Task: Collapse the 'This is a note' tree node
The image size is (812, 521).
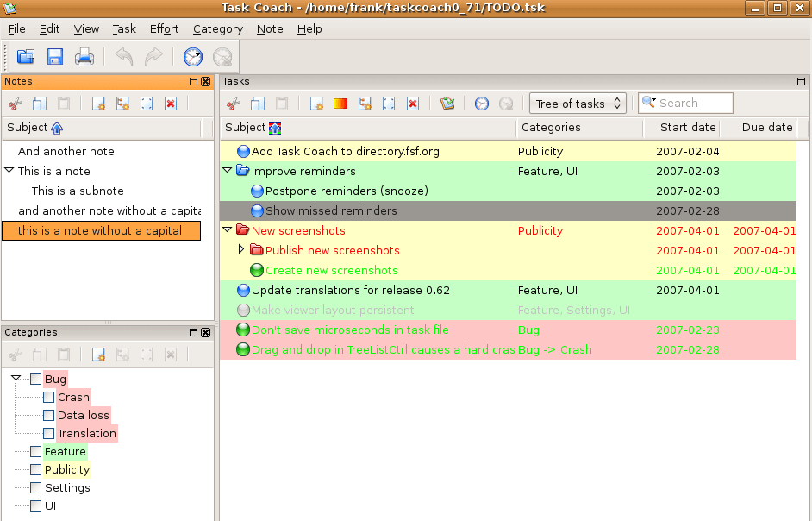Action: coord(9,170)
